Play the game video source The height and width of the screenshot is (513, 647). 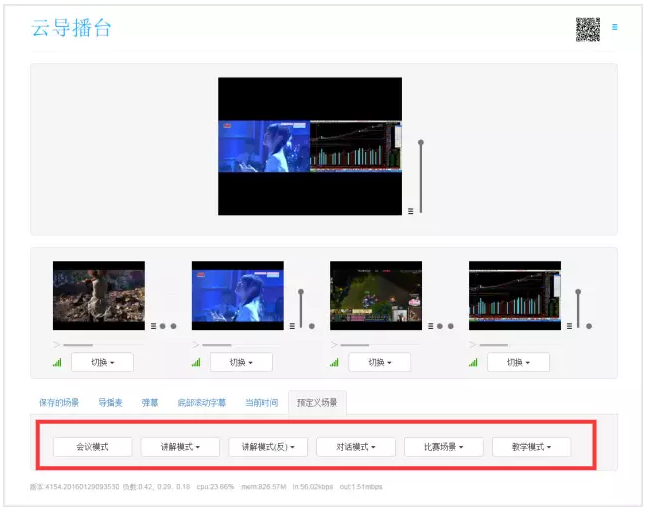(334, 344)
